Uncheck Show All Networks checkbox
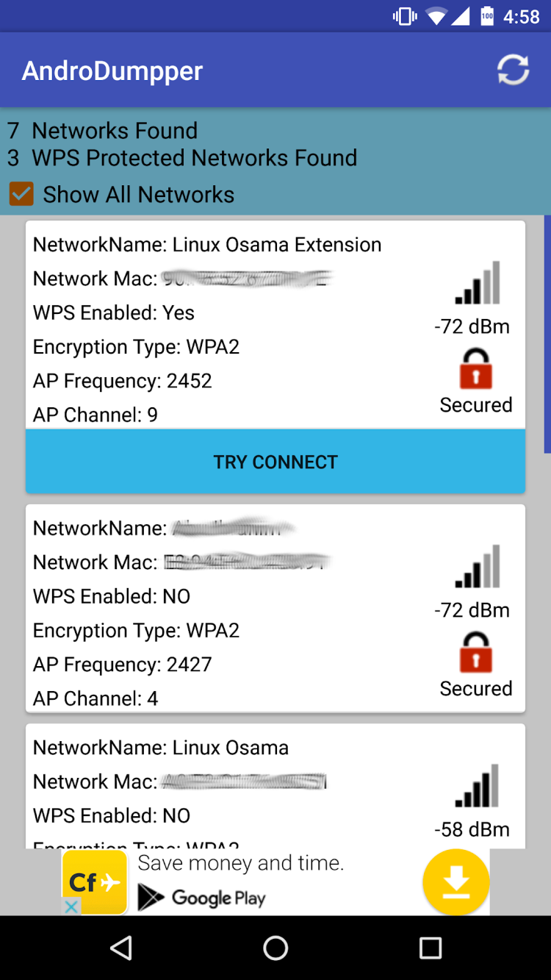551x980 pixels. point(21,194)
